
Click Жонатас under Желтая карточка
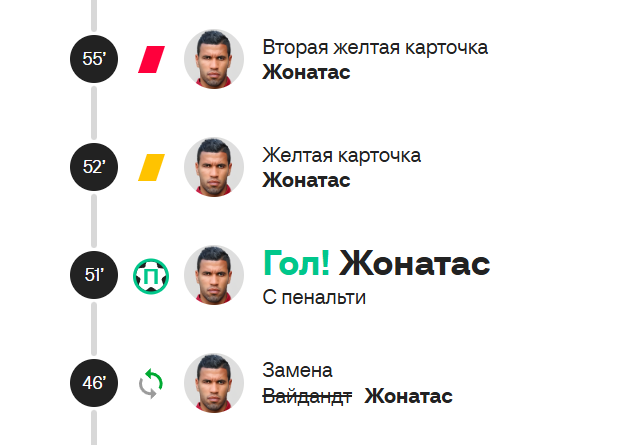pos(306,180)
